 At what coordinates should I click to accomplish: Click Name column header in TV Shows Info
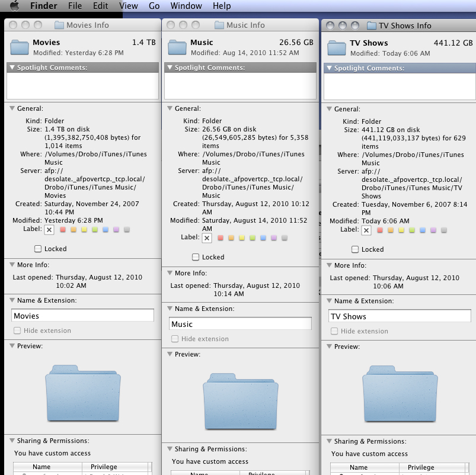pos(365,467)
